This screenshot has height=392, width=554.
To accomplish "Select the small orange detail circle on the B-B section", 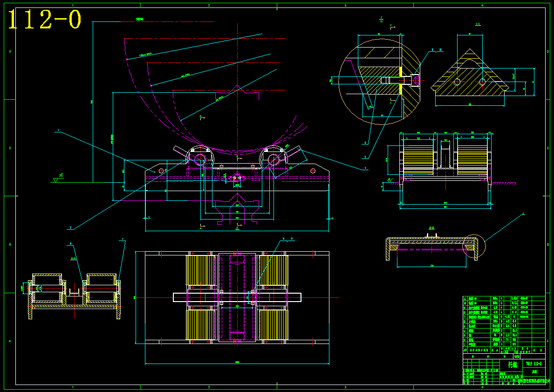I will point(474,247).
